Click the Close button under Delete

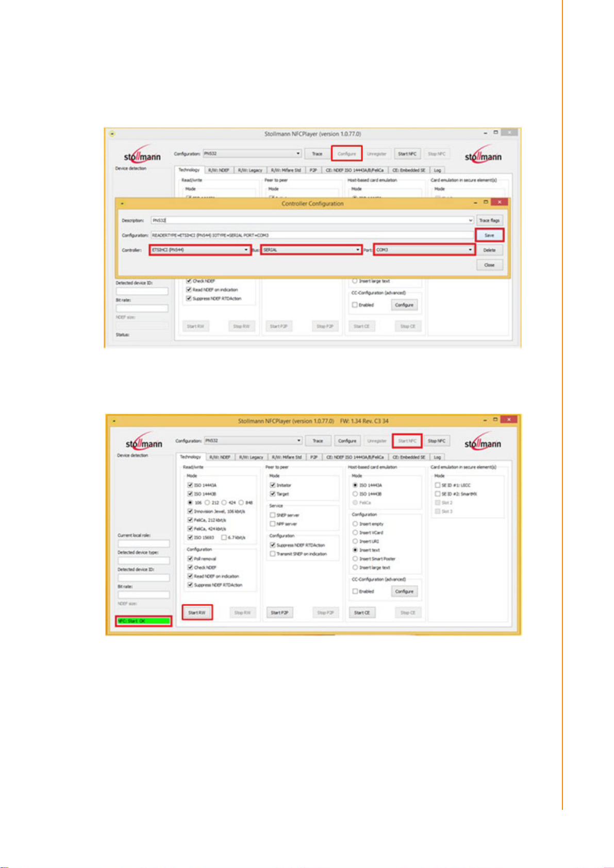489,265
